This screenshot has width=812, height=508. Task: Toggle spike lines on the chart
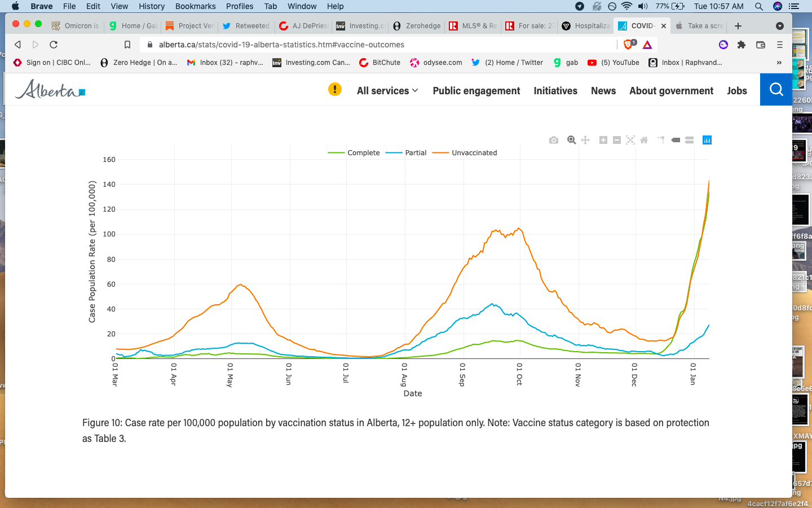tap(661, 140)
